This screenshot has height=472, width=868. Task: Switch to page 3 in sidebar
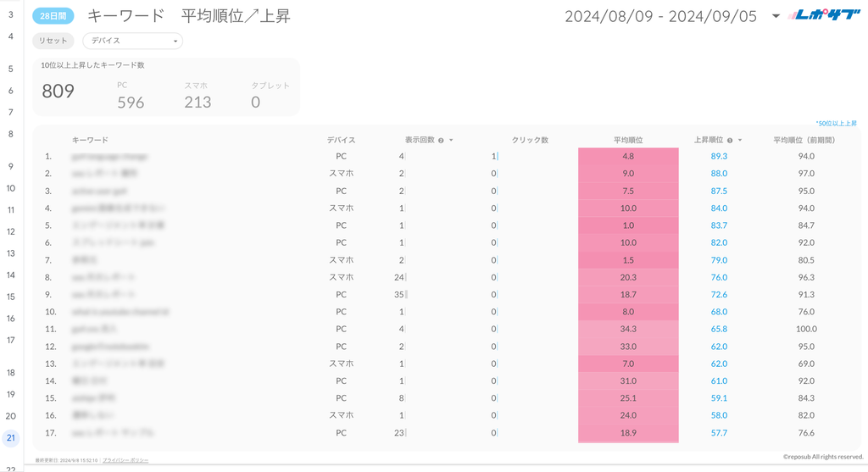(x=11, y=14)
